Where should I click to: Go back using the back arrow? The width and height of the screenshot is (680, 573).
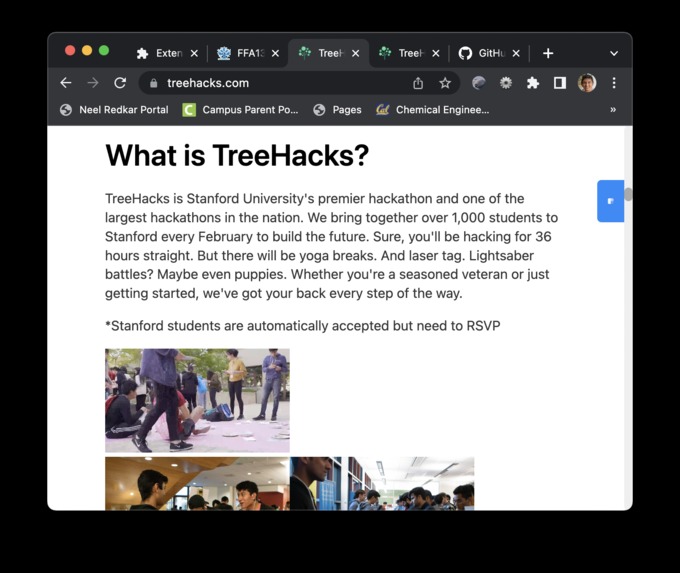point(66,83)
